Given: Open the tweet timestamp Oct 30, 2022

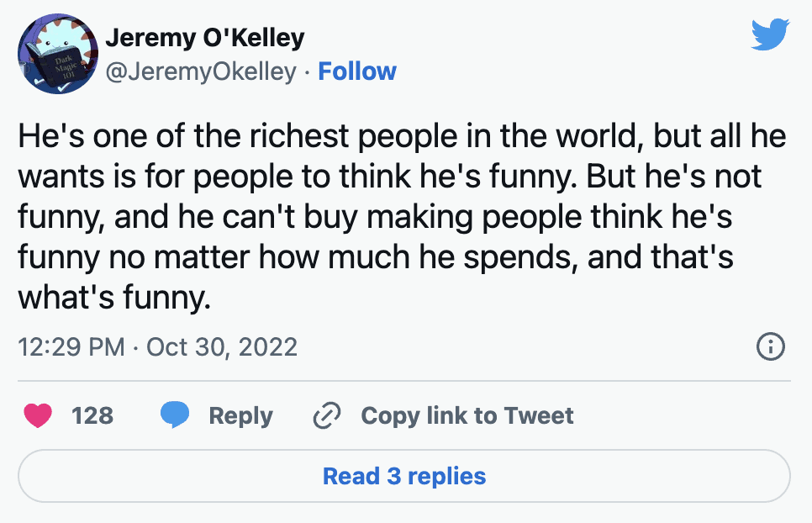Looking at the screenshot, I should pyautogui.click(x=158, y=346).
